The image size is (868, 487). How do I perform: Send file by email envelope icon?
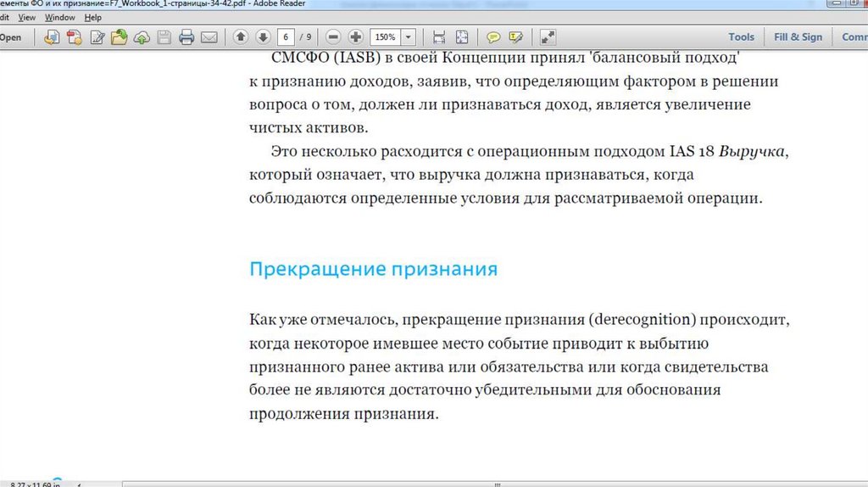tap(209, 37)
